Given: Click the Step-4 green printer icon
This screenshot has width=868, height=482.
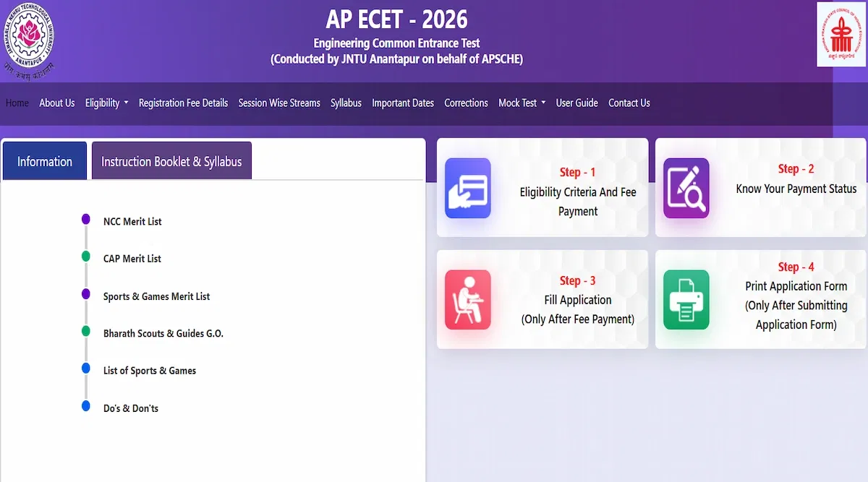Looking at the screenshot, I should pos(686,299).
